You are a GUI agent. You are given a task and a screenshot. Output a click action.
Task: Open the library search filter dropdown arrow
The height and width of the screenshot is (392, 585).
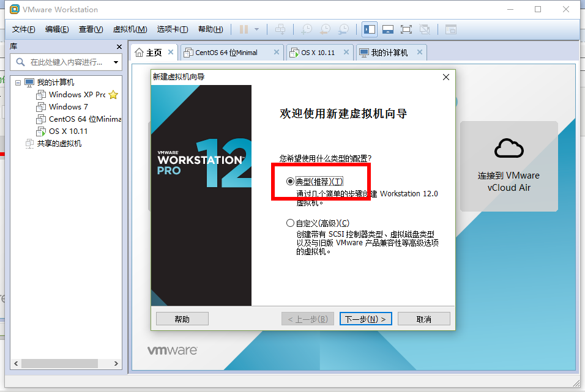pyautogui.click(x=116, y=62)
